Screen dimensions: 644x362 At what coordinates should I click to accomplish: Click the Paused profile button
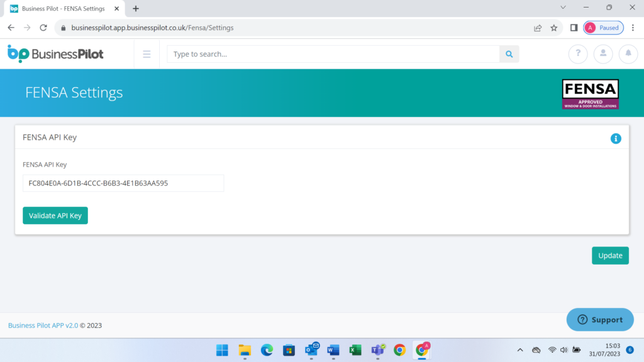coord(603,28)
